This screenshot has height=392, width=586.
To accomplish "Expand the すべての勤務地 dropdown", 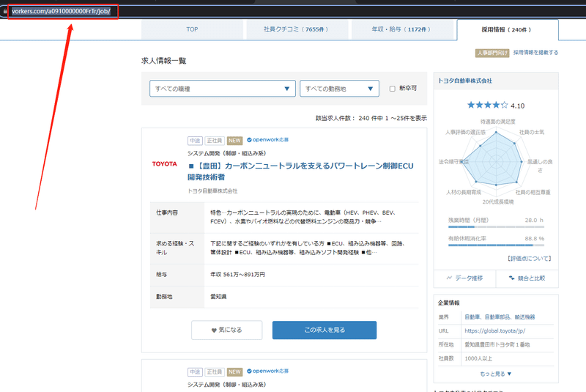I will [x=339, y=89].
